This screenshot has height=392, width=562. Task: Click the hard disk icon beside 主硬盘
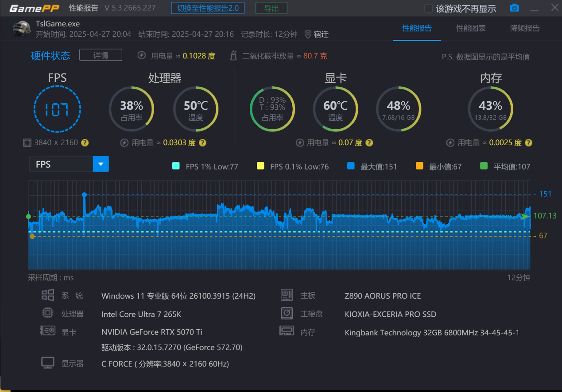pyautogui.click(x=287, y=313)
